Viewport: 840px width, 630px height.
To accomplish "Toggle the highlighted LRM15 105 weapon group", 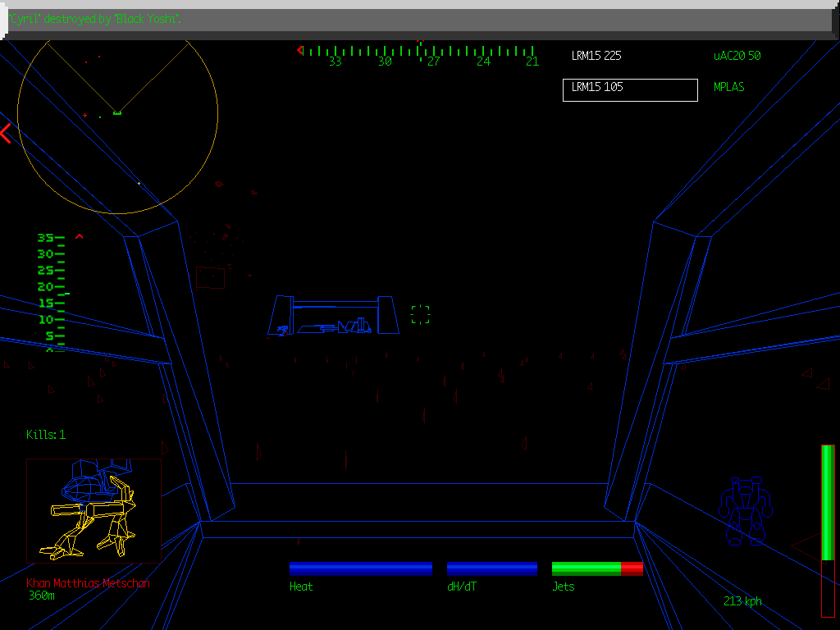I will [629, 89].
